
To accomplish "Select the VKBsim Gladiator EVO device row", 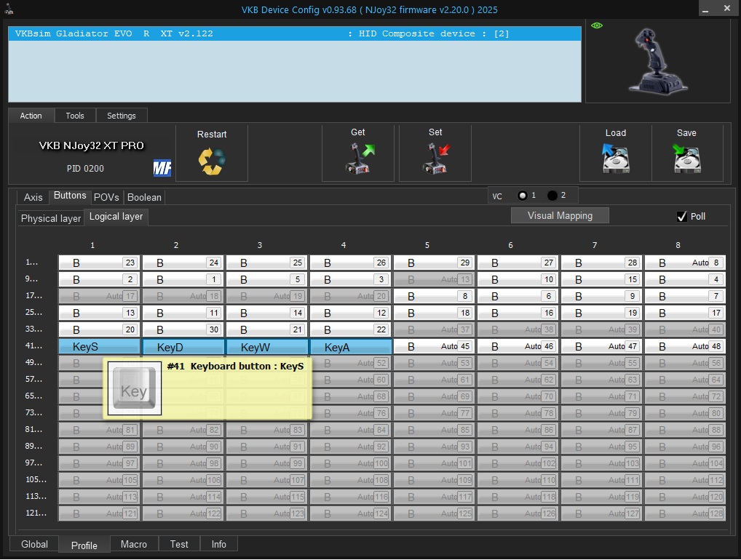I will (294, 33).
